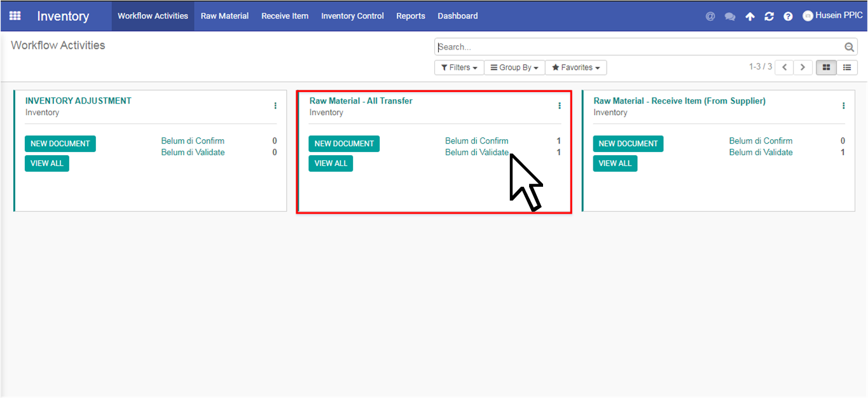This screenshot has height=398, width=868.
Task: Click the search magnifier icon
Action: tap(849, 47)
